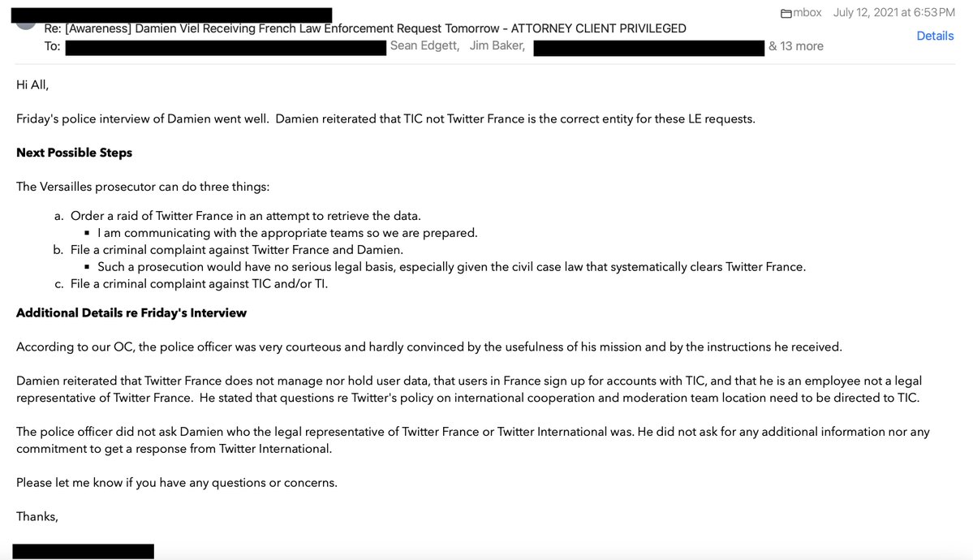This screenshot has height=560, width=973.
Task: Click the mbox mailbox label text
Action: (808, 14)
